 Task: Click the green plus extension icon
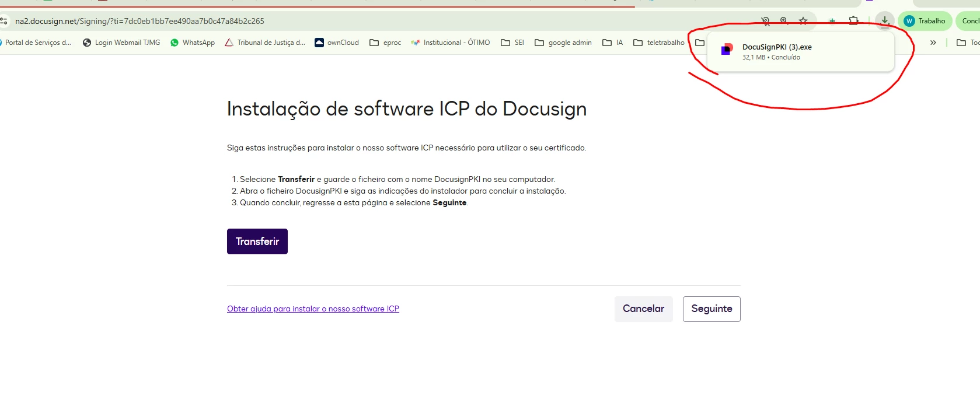coord(832,21)
